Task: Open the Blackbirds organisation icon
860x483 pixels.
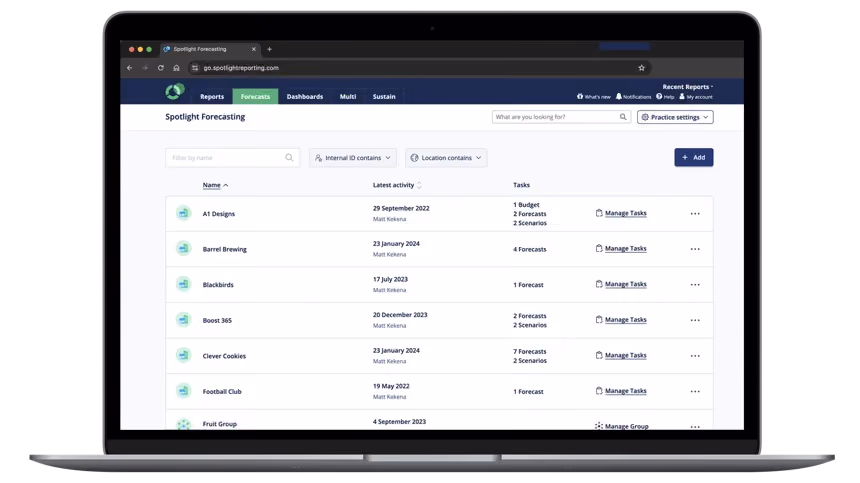Action: (184, 285)
